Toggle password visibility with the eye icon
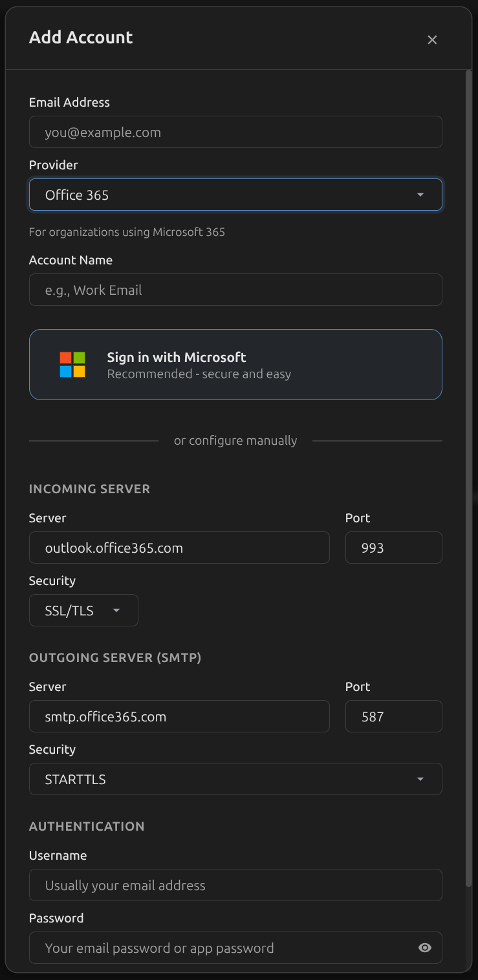The image size is (478, 980). [424, 948]
